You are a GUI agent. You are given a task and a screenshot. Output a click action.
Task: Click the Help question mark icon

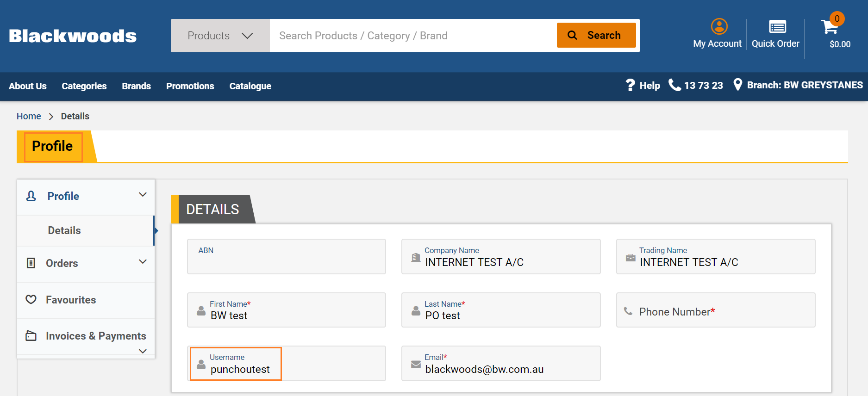(630, 85)
